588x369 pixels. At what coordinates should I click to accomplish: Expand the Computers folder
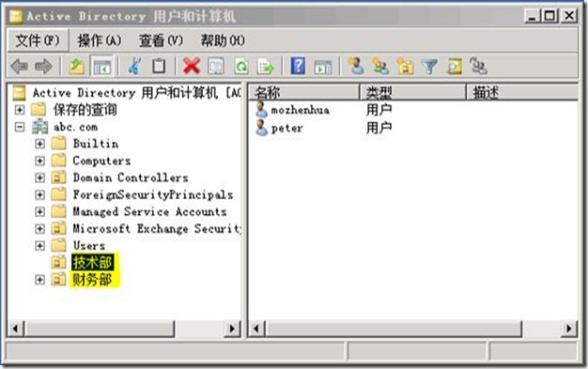39,161
